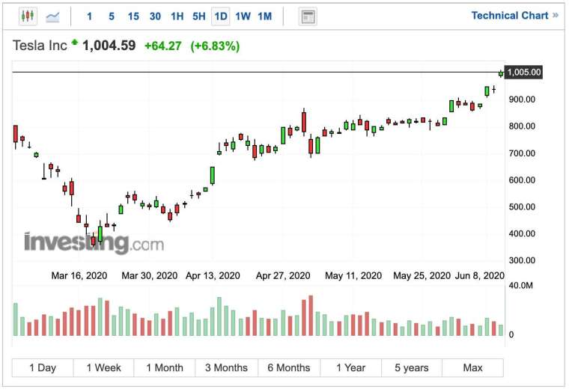Show the 3 Months range

226,368
